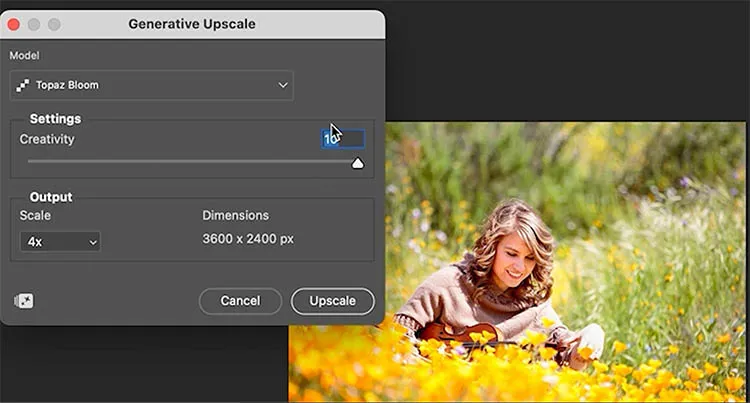Click the middle of the Creativity slider track
The image size is (750, 403).
(193, 162)
